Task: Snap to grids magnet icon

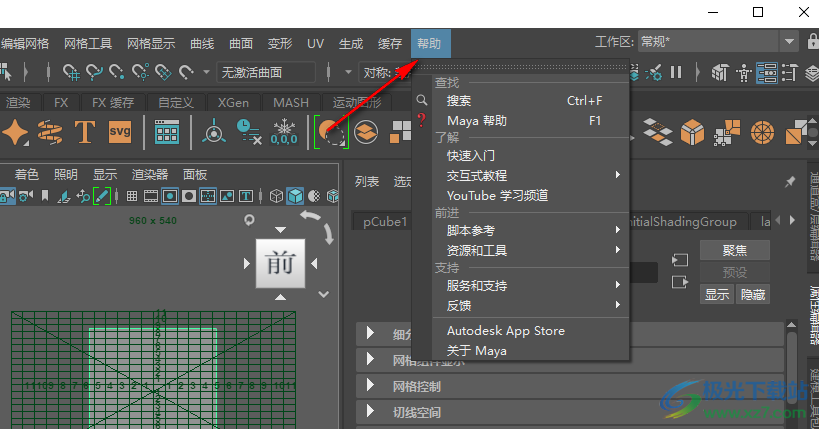Action: [71, 72]
